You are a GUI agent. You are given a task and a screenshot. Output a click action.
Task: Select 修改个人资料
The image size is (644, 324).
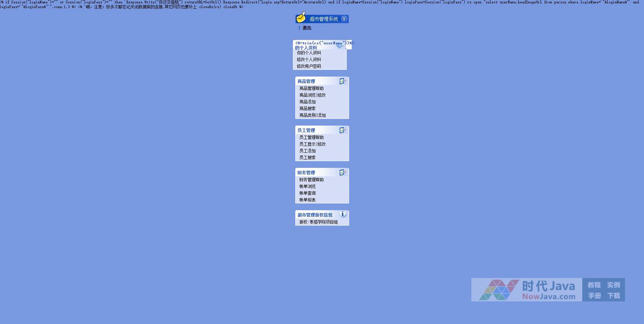(309, 60)
